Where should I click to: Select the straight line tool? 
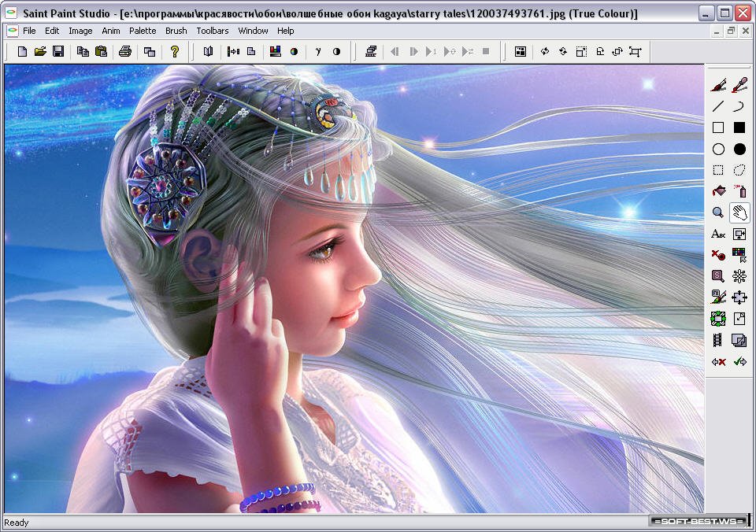[718, 106]
